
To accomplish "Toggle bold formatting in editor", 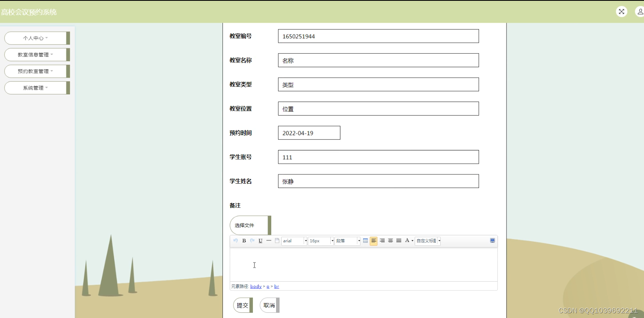I will (x=244, y=241).
